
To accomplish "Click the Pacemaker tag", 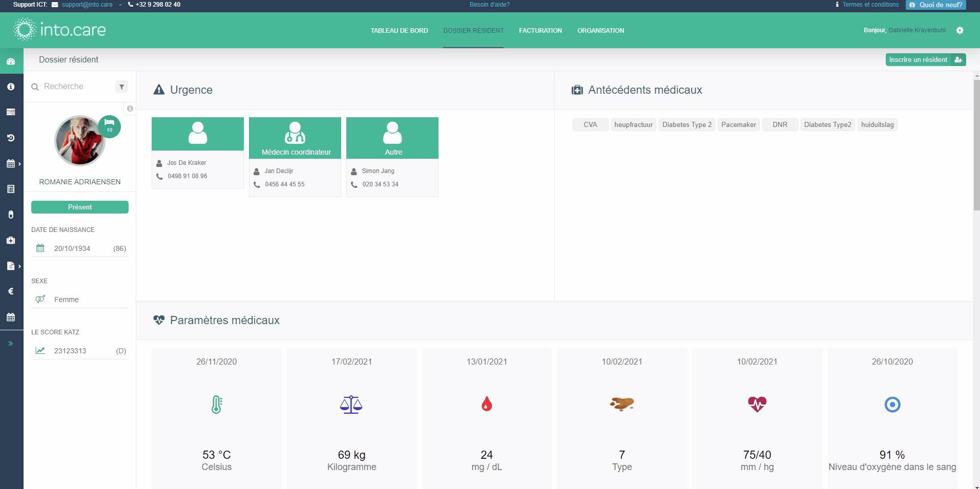I will (739, 124).
